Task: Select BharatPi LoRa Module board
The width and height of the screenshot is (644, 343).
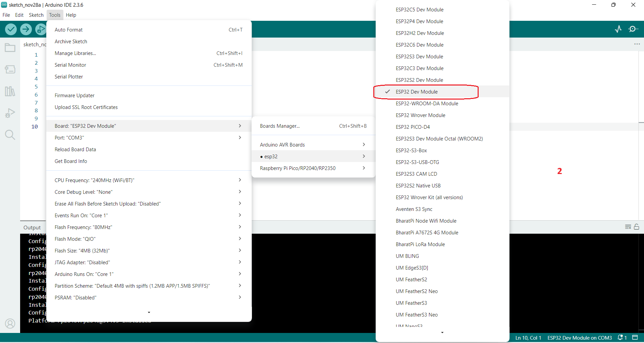Action: coord(442,244)
